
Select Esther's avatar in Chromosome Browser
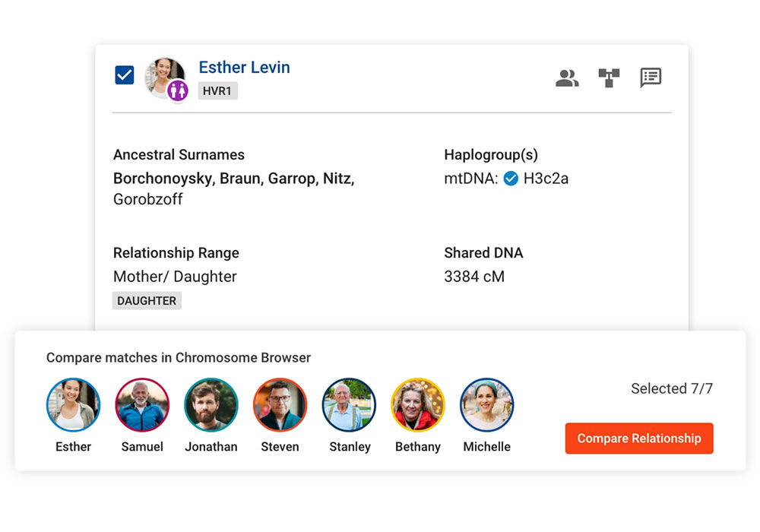73,405
